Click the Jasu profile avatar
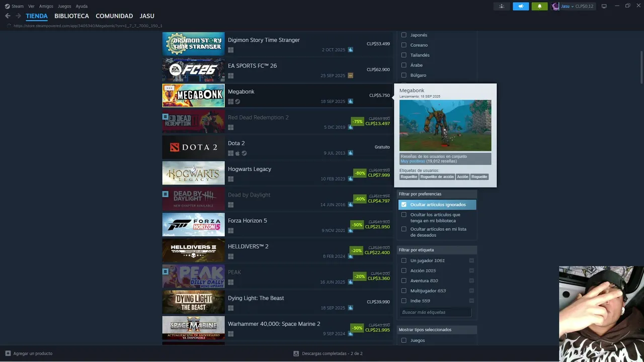This screenshot has width=644, height=362. (x=555, y=6)
